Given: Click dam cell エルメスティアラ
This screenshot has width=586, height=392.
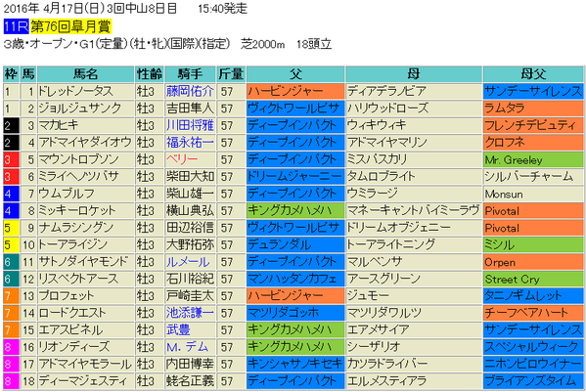Looking at the screenshot, I should point(414,381).
